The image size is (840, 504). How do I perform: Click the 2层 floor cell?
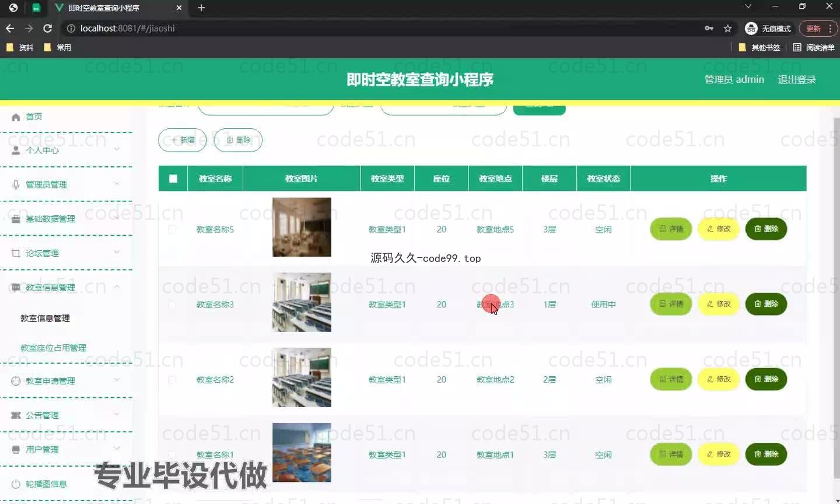(549, 380)
